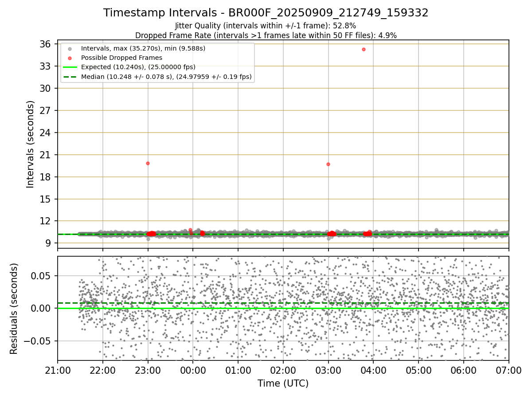Viewport: 532px width, 399px height.
Task: Click the 07:00 x-axis tick label
Action: coord(509,370)
